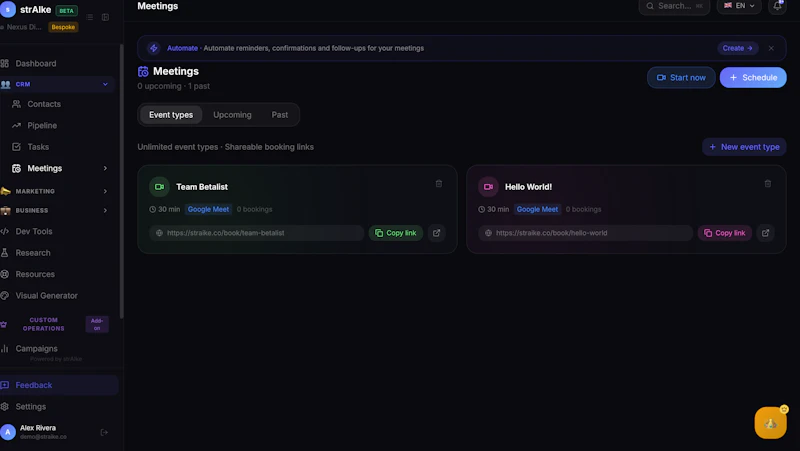
Task: Click the sidebar scrollbar
Action: [x=121, y=181]
